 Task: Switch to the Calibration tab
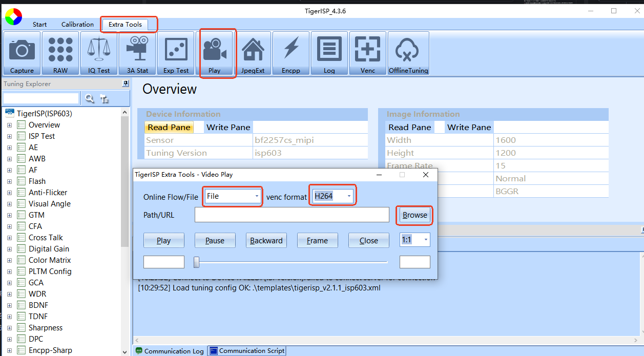pyautogui.click(x=77, y=25)
